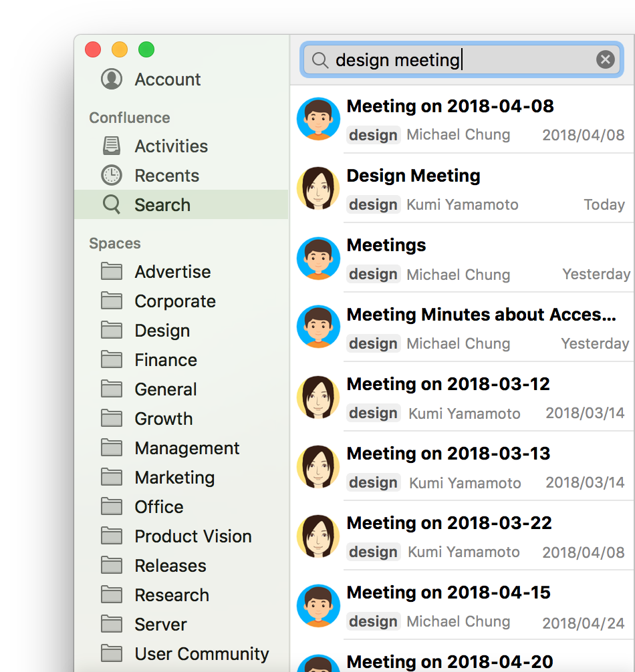Select the Marketing space
The height and width of the screenshot is (672, 635).
pyautogui.click(x=174, y=478)
